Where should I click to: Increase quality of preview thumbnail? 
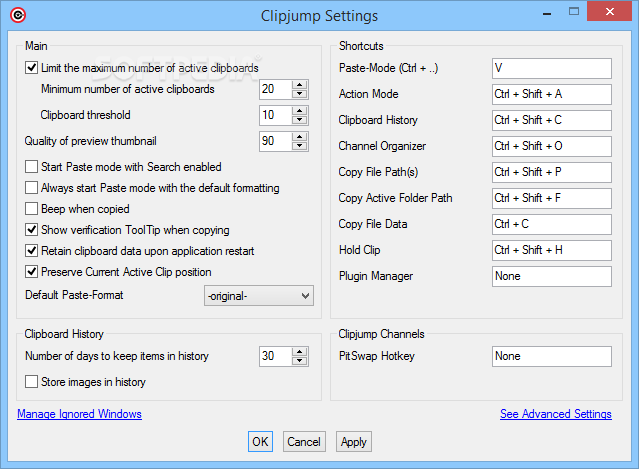click(x=299, y=136)
